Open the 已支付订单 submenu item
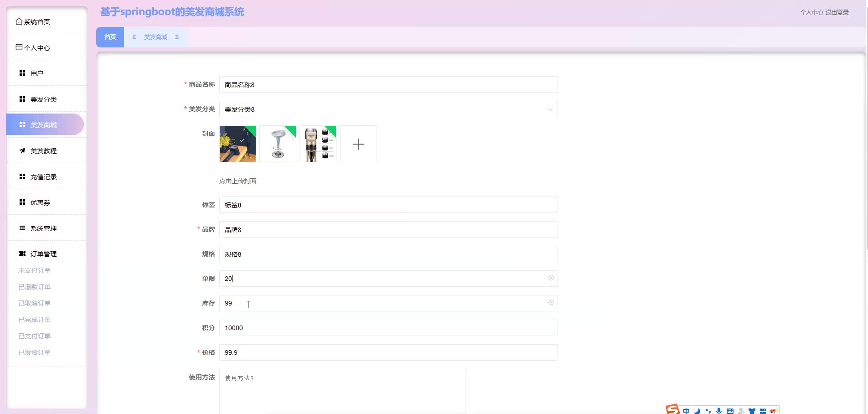Screen dimensions: 868x414 [35, 336]
